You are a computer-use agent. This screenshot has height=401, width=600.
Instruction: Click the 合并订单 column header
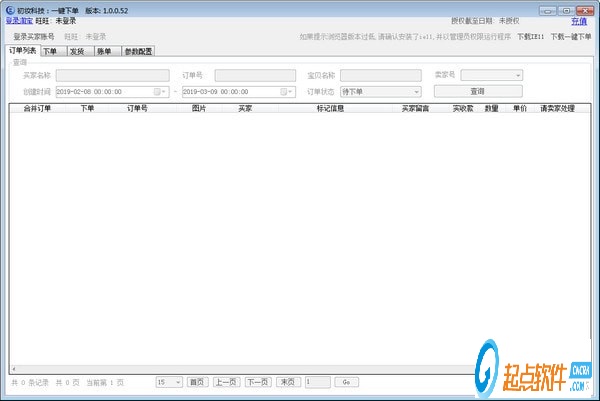tap(37, 109)
